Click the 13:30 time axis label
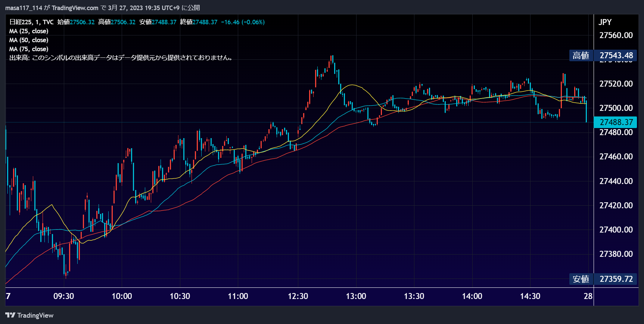Image resolution: width=644 pixels, height=324 pixels. click(x=414, y=296)
